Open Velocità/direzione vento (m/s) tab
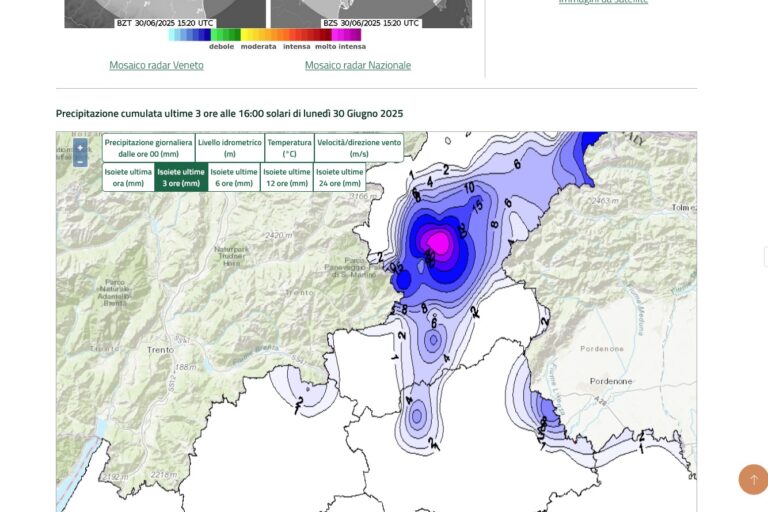 [359, 148]
